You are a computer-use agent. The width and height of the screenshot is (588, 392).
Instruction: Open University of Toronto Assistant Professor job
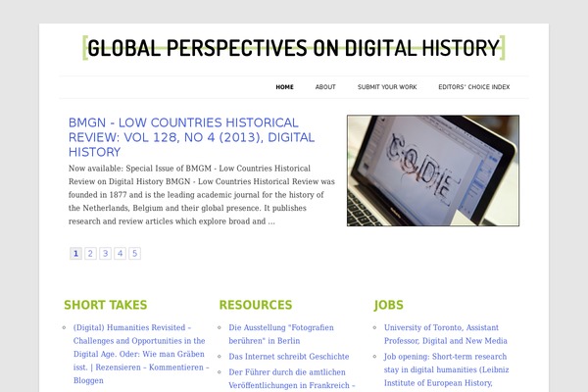[446, 334]
